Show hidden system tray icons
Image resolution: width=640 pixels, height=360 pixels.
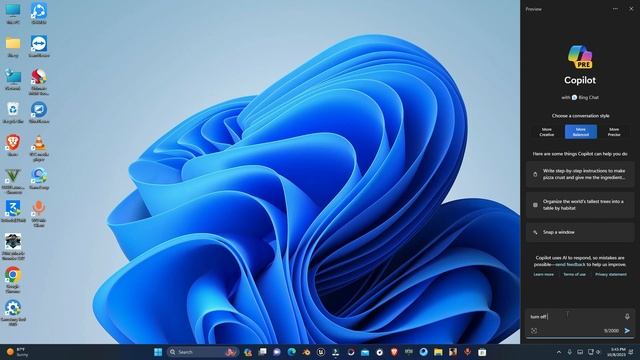pos(558,352)
